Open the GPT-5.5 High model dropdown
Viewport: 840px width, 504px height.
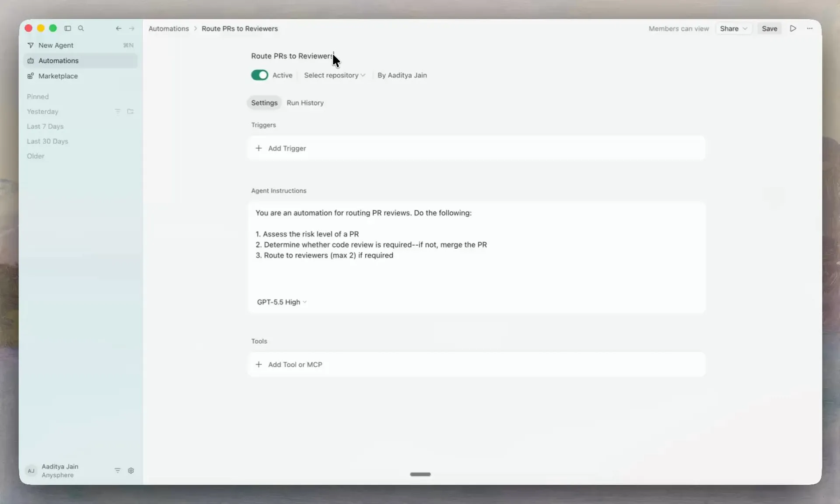pyautogui.click(x=282, y=302)
